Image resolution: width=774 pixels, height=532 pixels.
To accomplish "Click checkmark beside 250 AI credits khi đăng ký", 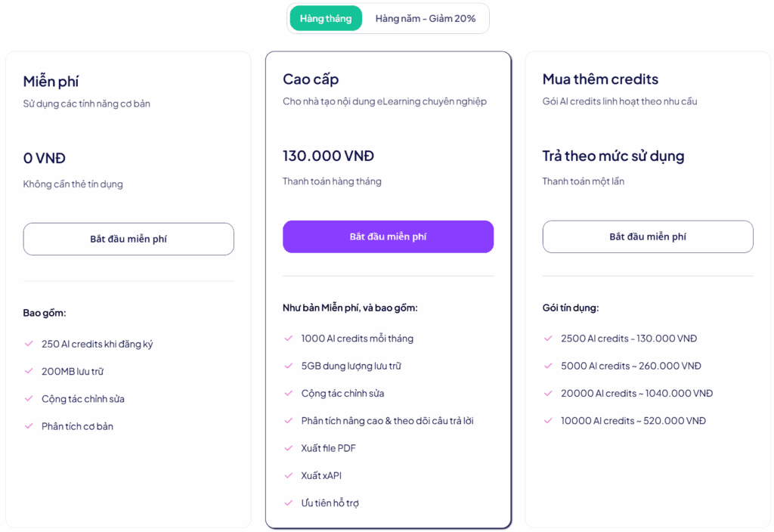I will point(29,344).
